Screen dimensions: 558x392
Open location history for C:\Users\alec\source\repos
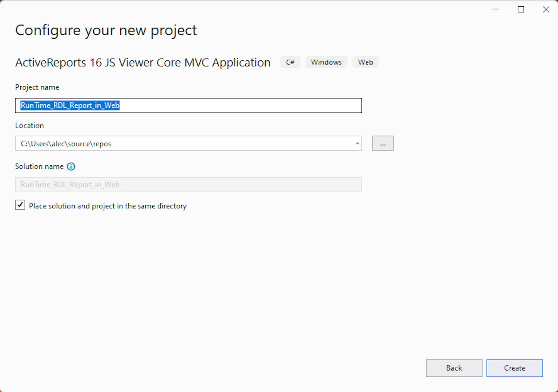[357, 143]
